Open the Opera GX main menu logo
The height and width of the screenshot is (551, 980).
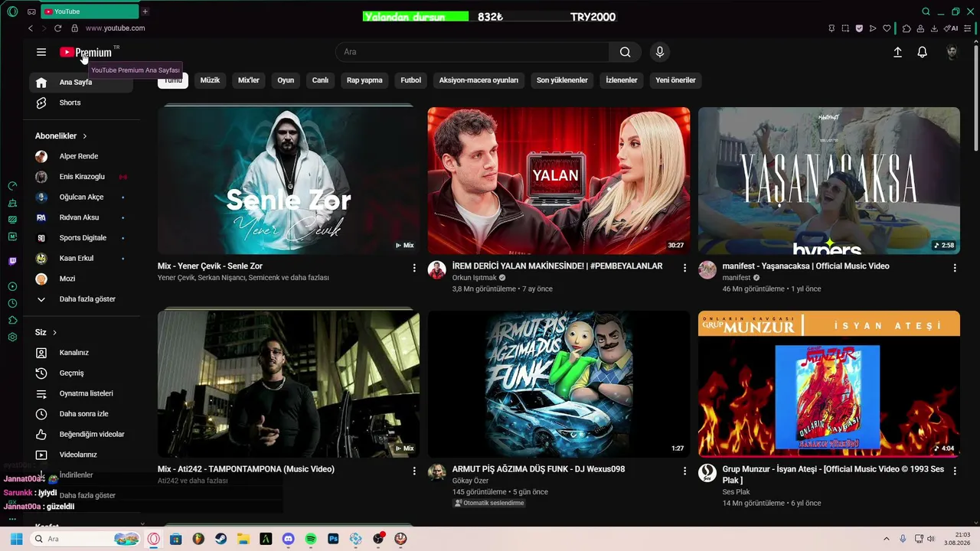(12, 11)
